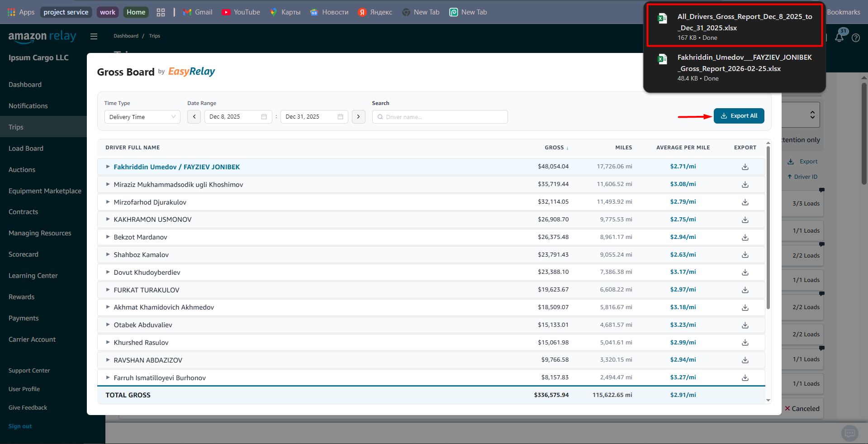Click the Export All button

point(739,116)
